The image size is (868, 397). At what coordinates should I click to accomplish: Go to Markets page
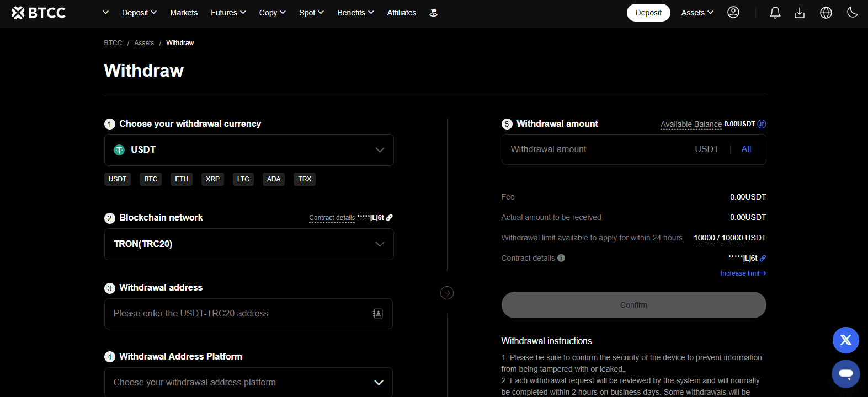pyautogui.click(x=184, y=13)
